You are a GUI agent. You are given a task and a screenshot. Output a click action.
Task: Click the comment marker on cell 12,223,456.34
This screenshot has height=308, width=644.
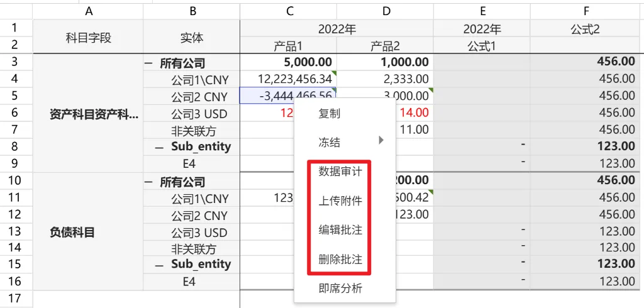(334, 74)
